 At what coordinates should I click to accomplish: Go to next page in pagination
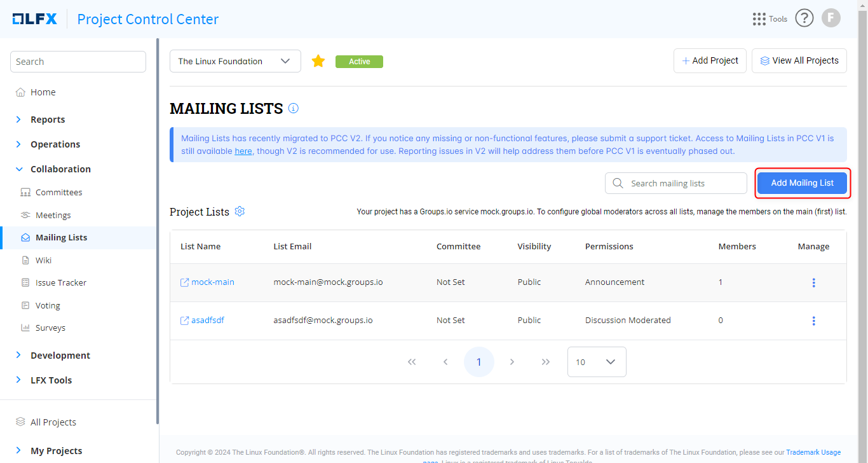pos(512,362)
